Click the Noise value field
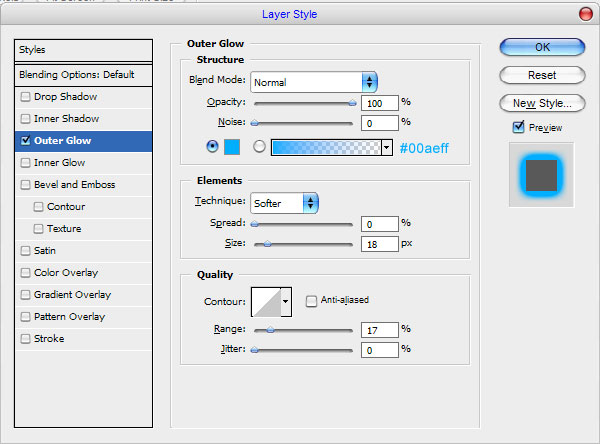Screen dimensions: 600x444 380,123
